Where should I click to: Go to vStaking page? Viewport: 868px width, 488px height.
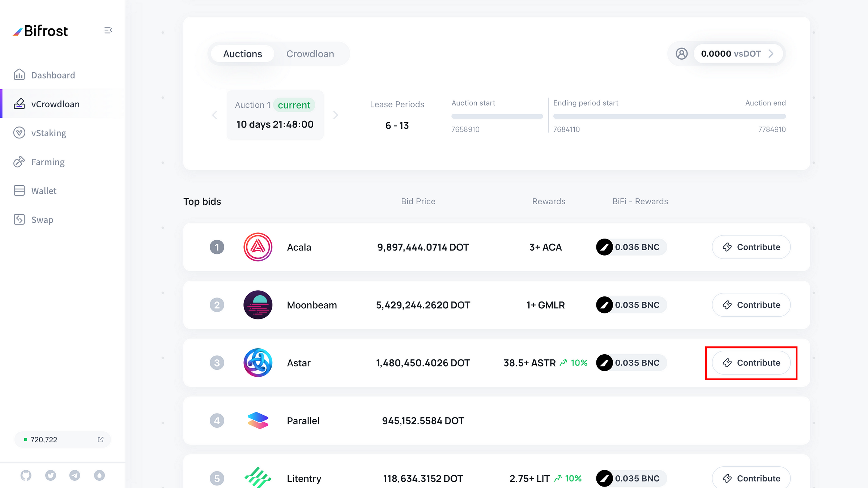(49, 133)
